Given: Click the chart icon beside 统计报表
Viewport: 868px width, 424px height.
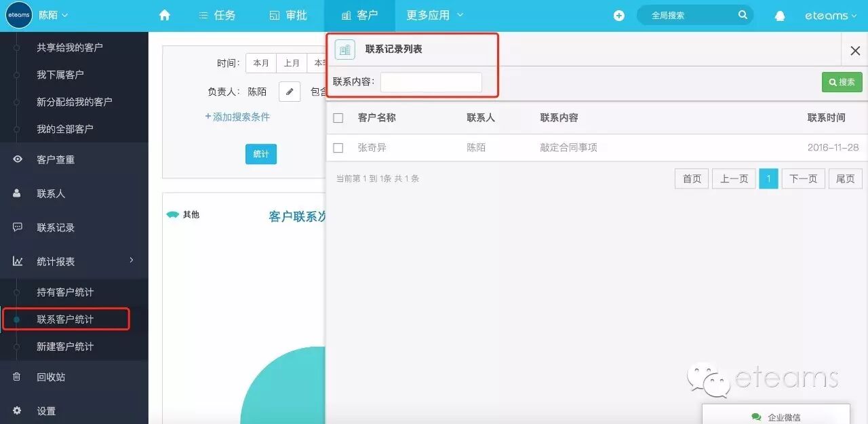Looking at the screenshot, I should click(x=18, y=261).
